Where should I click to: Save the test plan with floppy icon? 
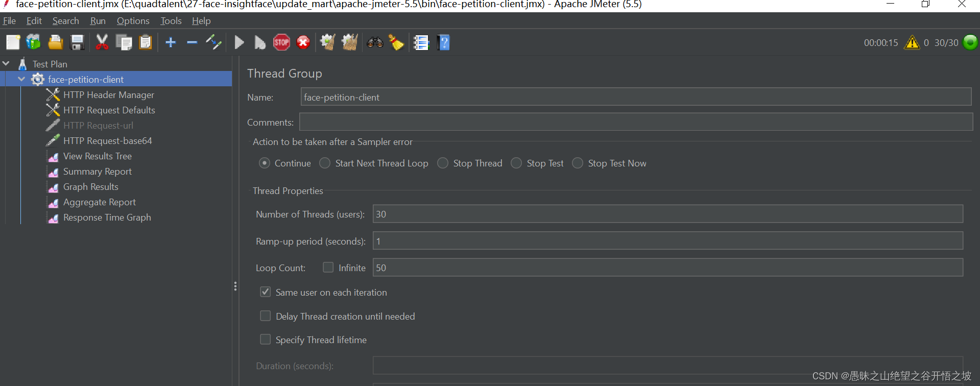[77, 42]
